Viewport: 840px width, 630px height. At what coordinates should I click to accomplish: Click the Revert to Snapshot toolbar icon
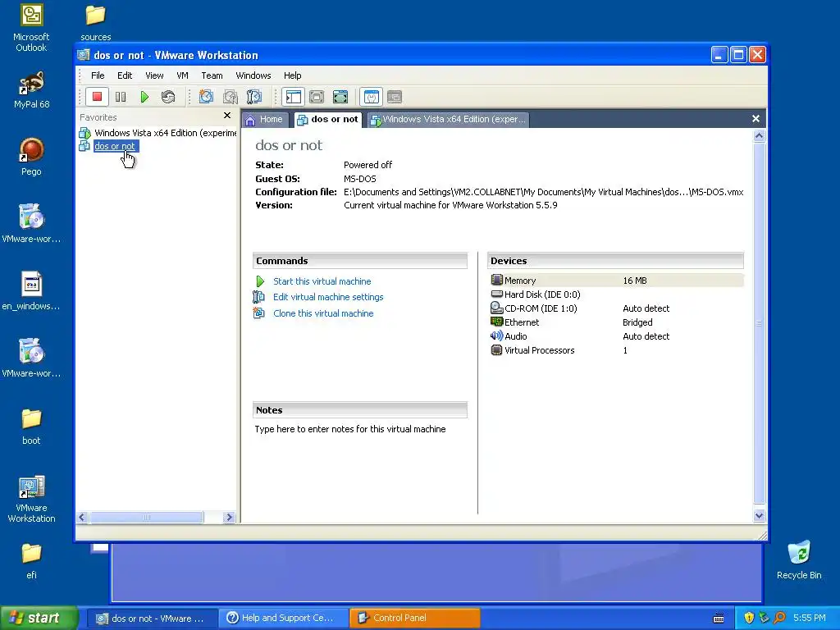(x=231, y=97)
